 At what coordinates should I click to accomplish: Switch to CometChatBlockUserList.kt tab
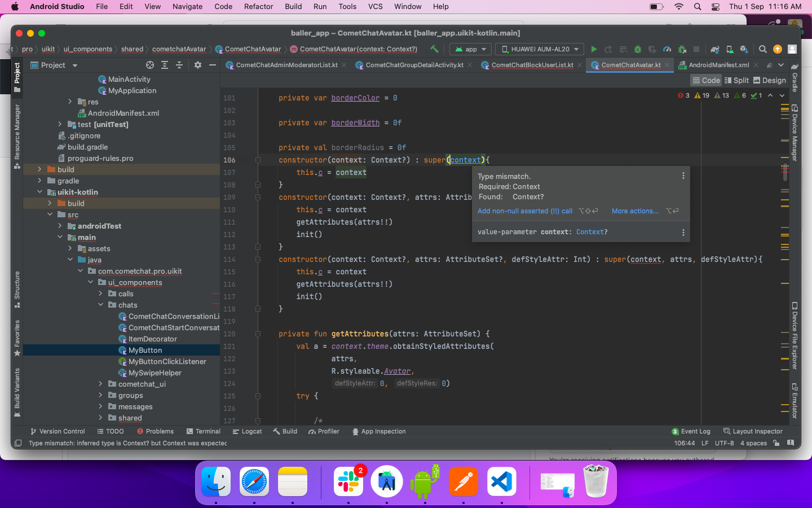pos(532,65)
